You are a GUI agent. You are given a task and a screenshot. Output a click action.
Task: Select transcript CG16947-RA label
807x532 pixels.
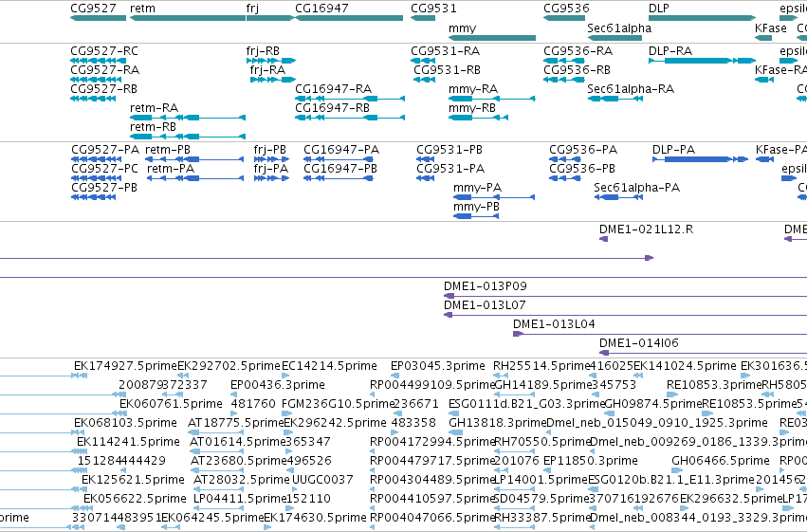click(333, 89)
